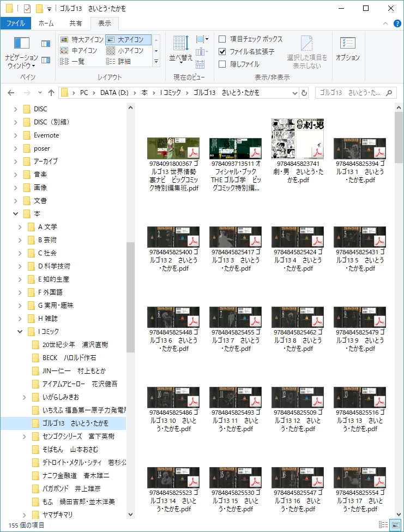
Task: Expand the A 文学 folder node
Action: click(x=20, y=227)
